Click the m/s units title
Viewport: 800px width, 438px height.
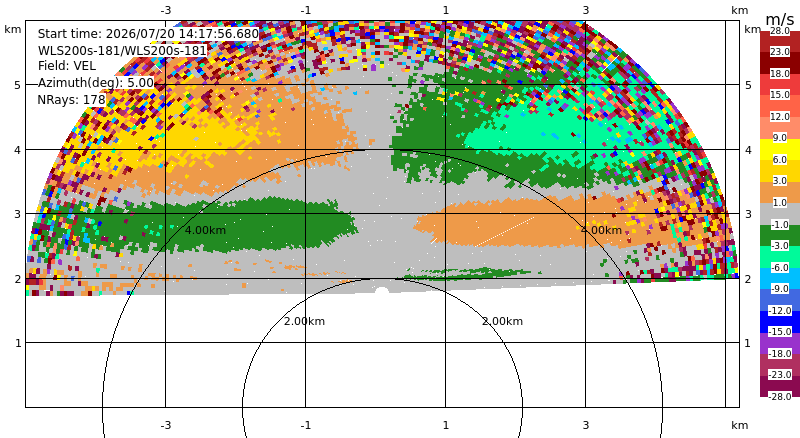tap(780, 20)
